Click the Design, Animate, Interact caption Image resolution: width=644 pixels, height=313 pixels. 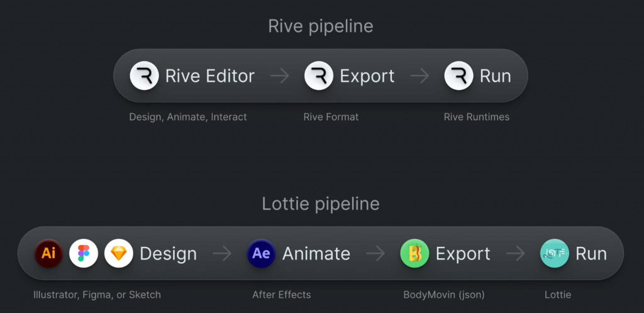point(188,117)
